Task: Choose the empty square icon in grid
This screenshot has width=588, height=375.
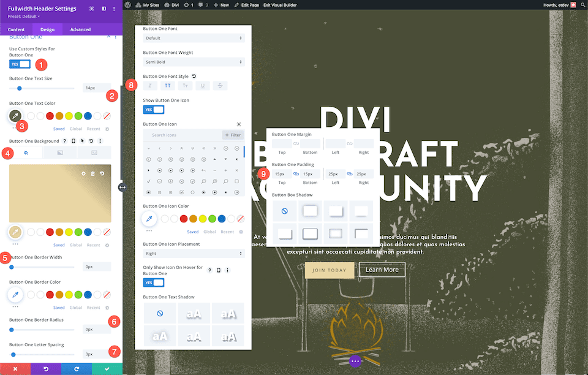Action: (236, 181)
